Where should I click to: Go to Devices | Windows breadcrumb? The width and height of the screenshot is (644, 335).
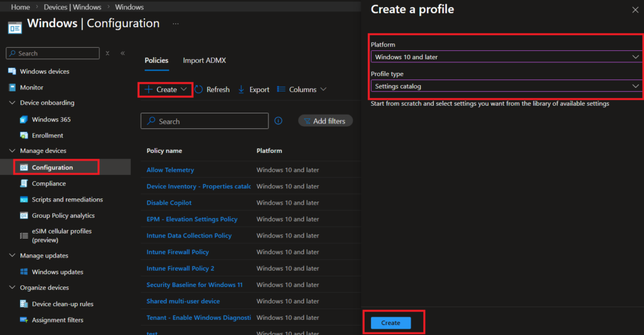[72, 7]
